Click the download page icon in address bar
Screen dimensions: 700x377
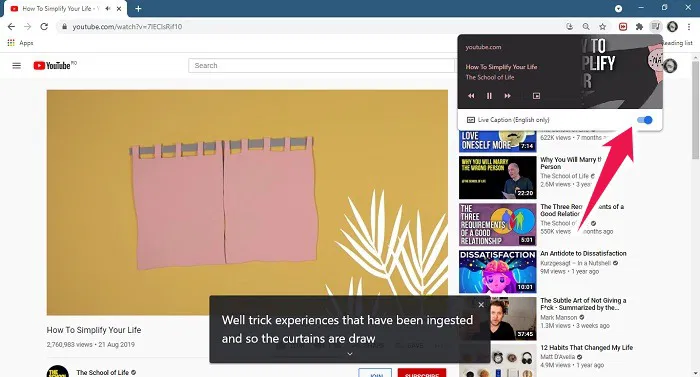pyautogui.click(x=570, y=27)
